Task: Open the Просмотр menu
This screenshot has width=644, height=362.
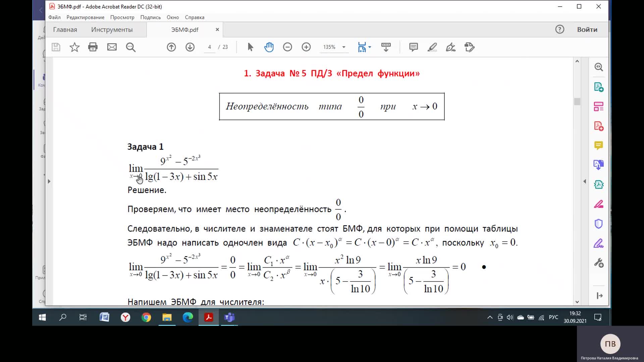Action: point(122,17)
